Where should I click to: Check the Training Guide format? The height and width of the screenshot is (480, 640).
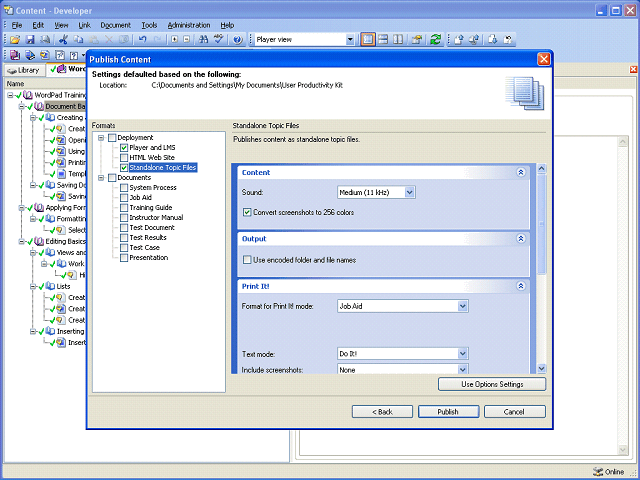click(x=124, y=208)
